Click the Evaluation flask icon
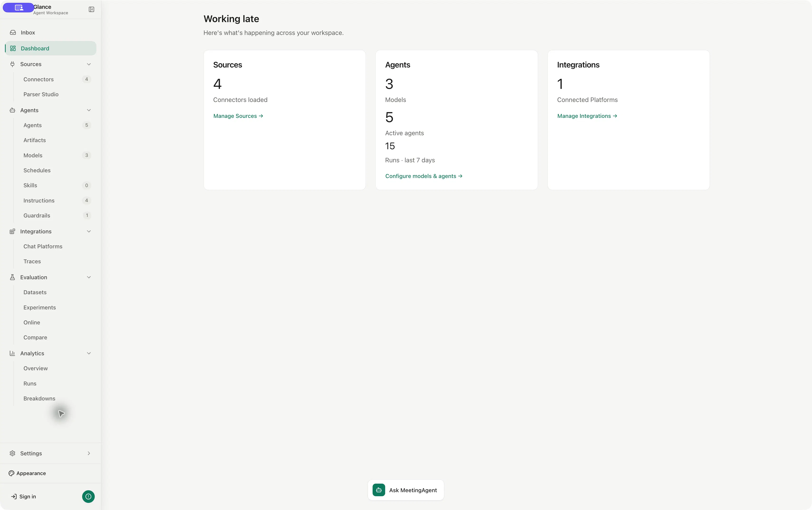Image resolution: width=812 pixels, height=510 pixels. pos(13,277)
